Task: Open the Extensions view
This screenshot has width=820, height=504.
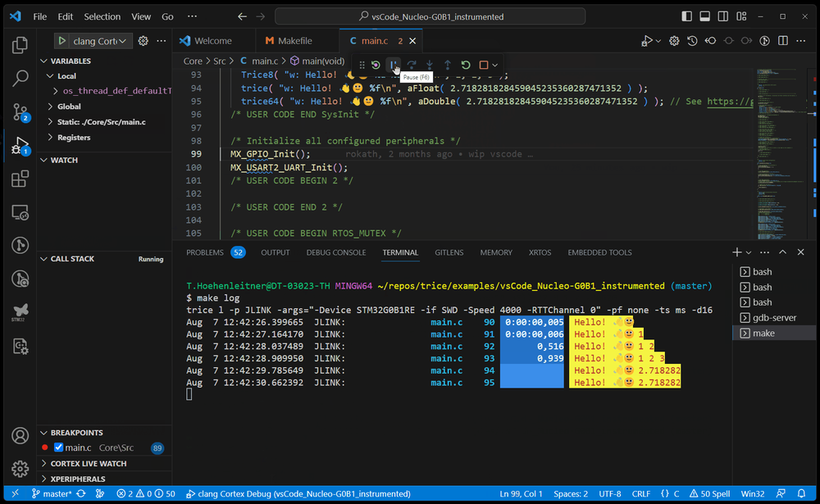Action: [x=20, y=179]
